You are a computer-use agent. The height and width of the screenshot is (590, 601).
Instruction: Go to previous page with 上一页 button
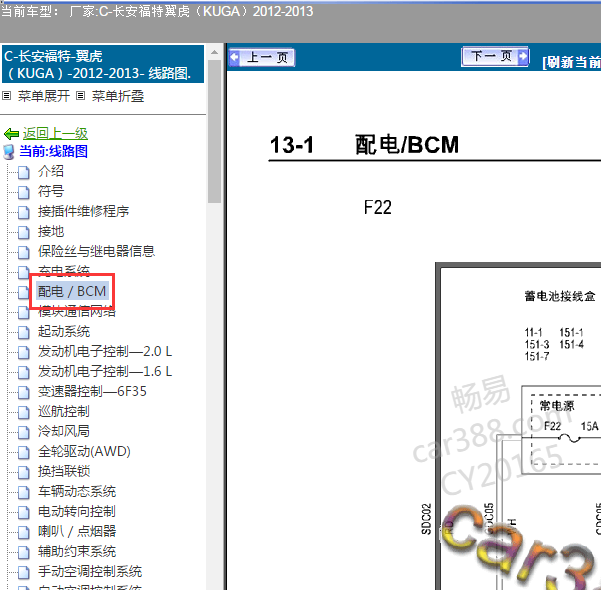[262, 58]
